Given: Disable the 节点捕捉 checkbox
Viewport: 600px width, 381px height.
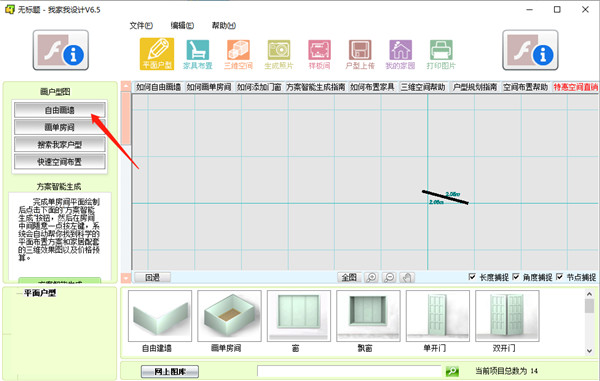Looking at the screenshot, I should pos(559,277).
